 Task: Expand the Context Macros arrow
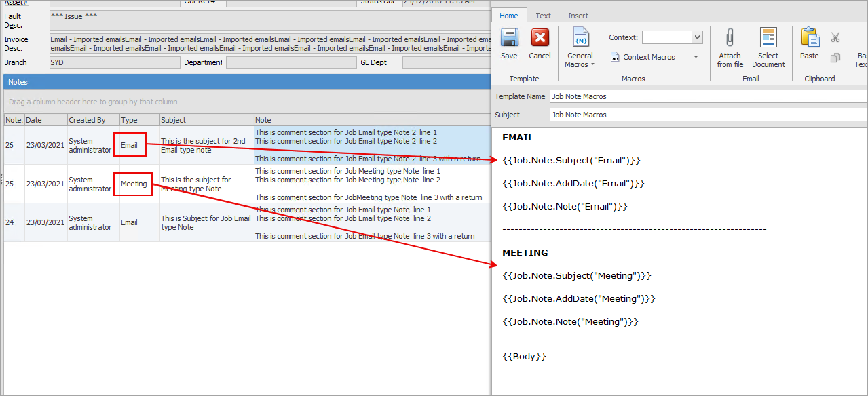pyautogui.click(x=696, y=57)
